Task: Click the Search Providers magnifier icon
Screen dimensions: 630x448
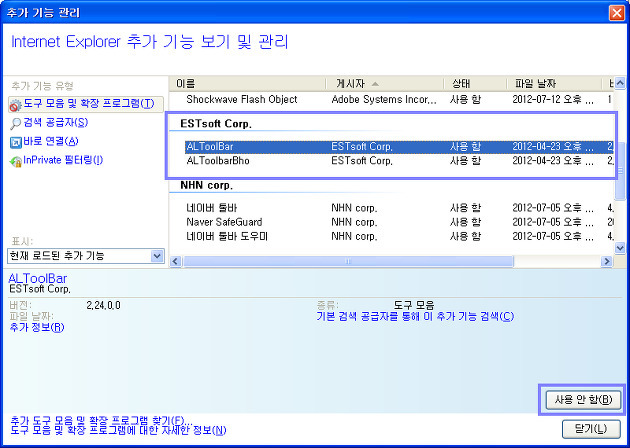Action: [15, 123]
